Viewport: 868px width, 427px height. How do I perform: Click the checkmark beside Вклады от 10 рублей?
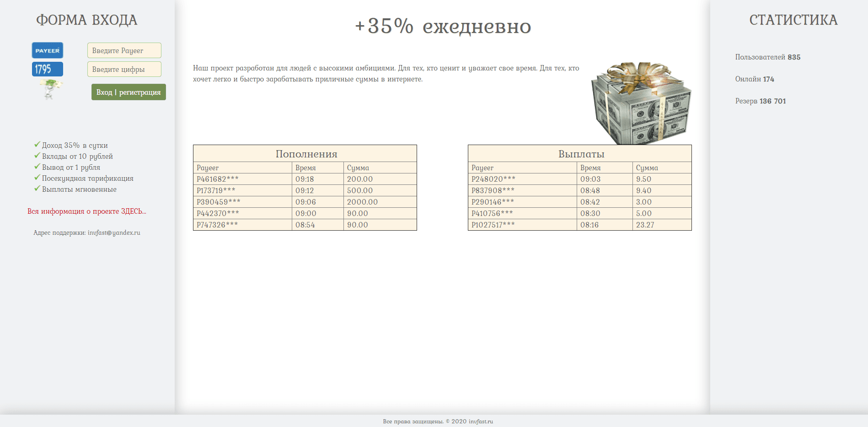pos(37,156)
